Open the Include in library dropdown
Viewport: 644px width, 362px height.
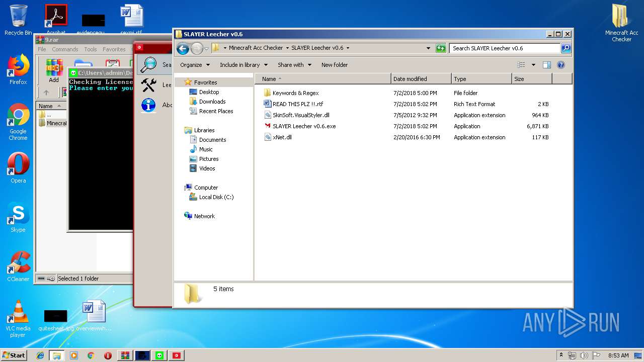click(x=244, y=65)
